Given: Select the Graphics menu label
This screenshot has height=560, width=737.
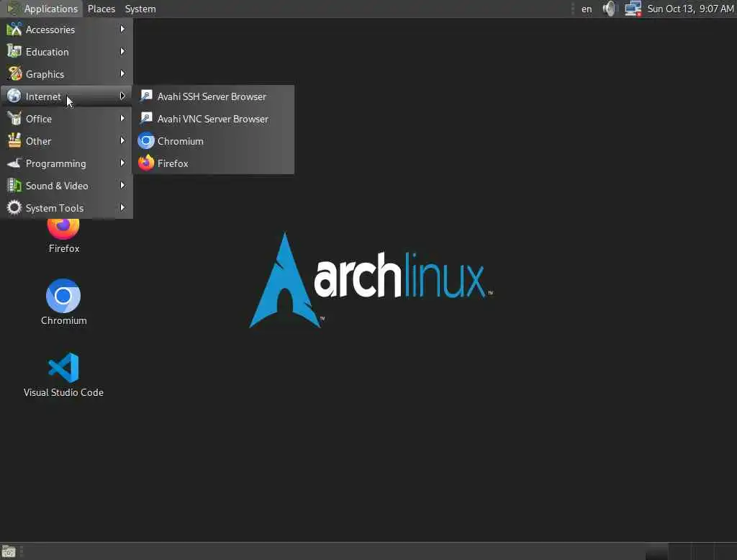Looking at the screenshot, I should click(x=45, y=74).
